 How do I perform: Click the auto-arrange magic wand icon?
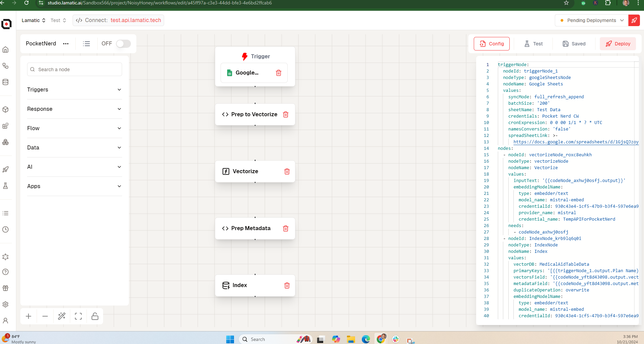coord(62,316)
